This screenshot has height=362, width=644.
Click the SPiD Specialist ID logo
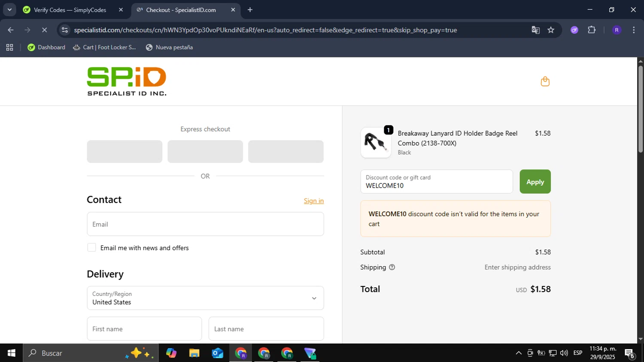click(127, 81)
